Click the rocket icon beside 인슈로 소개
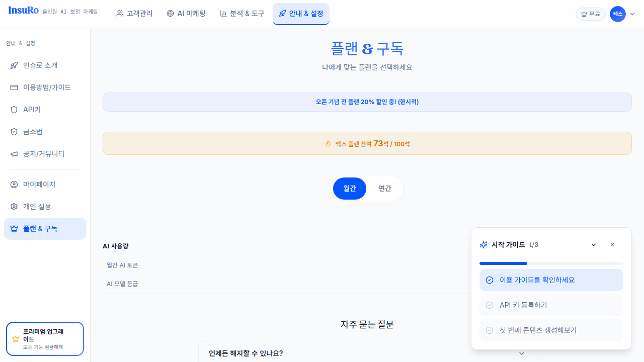 pos(14,65)
